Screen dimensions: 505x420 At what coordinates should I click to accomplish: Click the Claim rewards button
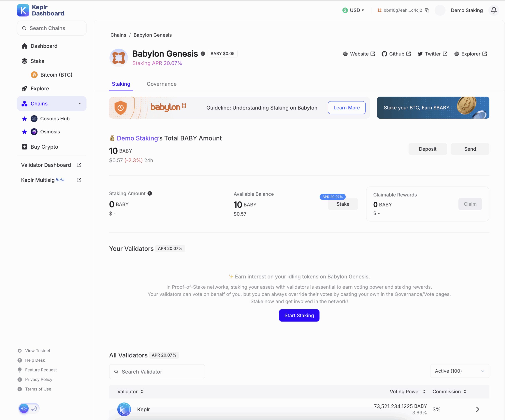(x=470, y=204)
